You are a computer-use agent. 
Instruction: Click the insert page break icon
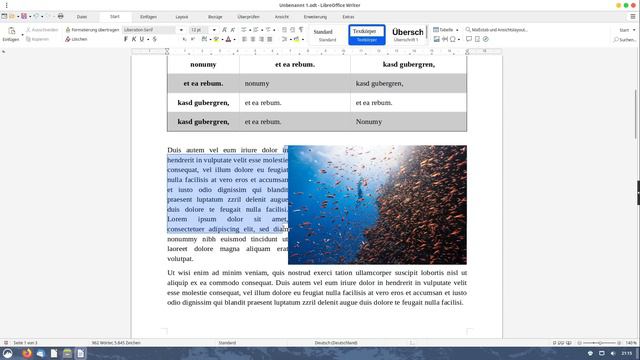tap(444, 39)
